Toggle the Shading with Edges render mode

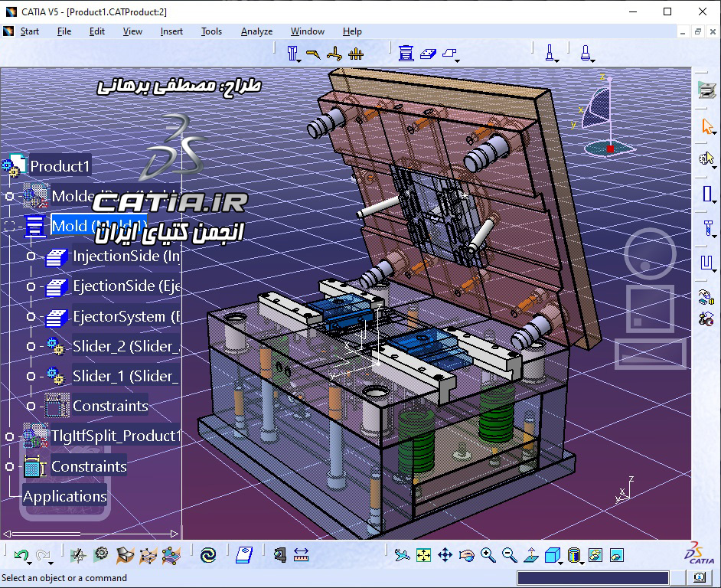pos(573,554)
